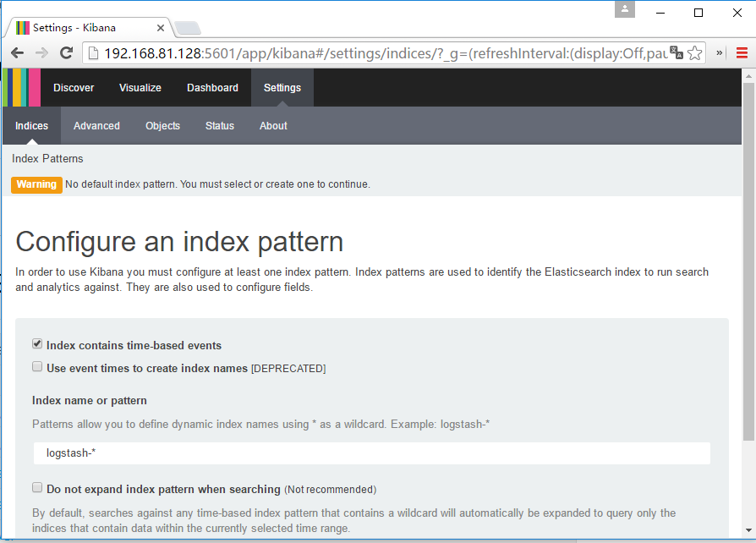Image resolution: width=756 pixels, height=543 pixels.
Task: Click the Index Patterns heading
Action: point(47,159)
